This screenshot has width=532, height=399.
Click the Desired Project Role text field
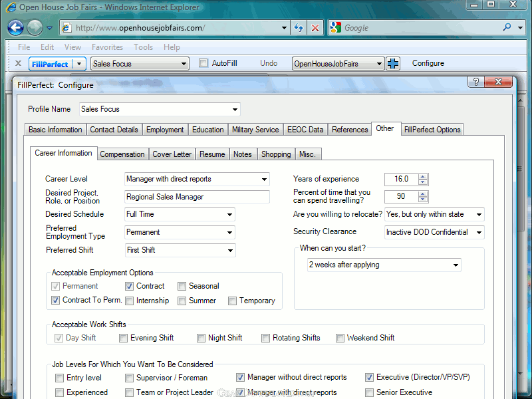point(197,197)
